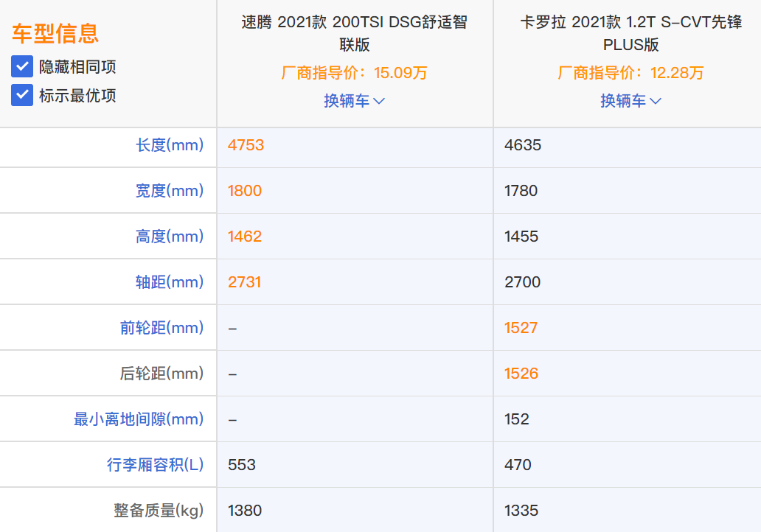Image resolution: width=761 pixels, height=532 pixels.
Task: Click the ground clearance value 152
Action: coord(516,419)
